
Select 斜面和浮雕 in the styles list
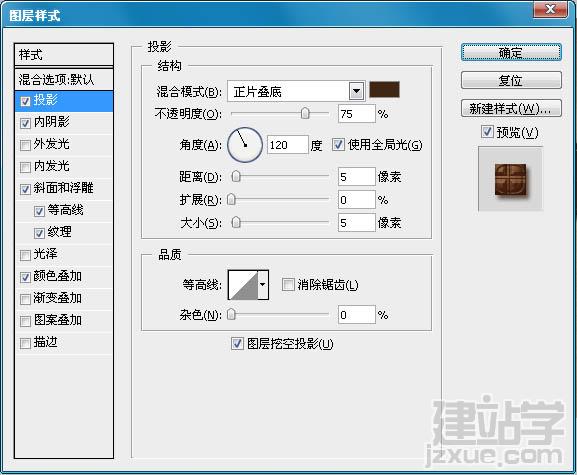click(x=64, y=189)
